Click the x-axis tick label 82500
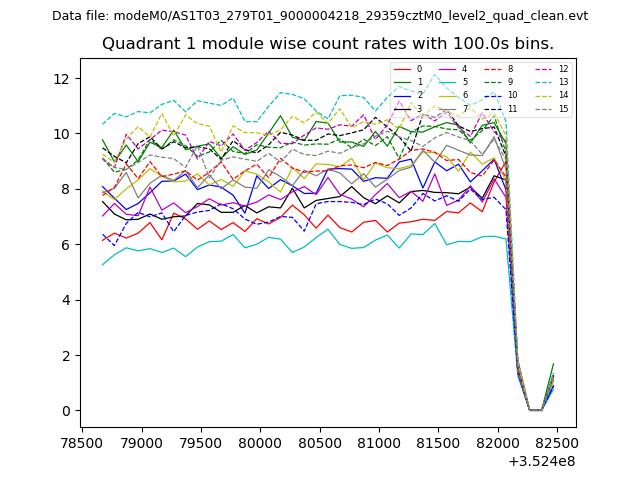 pyautogui.click(x=497, y=442)
